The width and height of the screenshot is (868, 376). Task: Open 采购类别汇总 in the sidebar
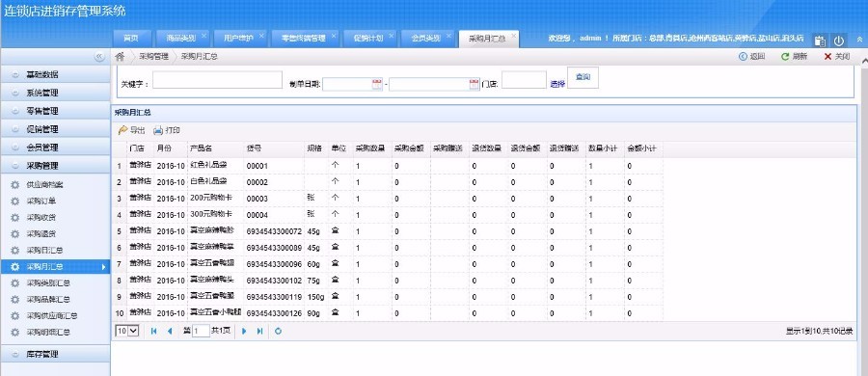(x=55, y=283)
